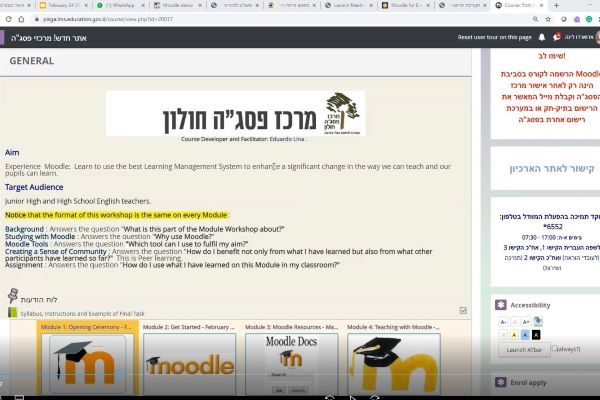Click the Accessibility block puzzle icon
600x400 pixels.
[501, 305]
